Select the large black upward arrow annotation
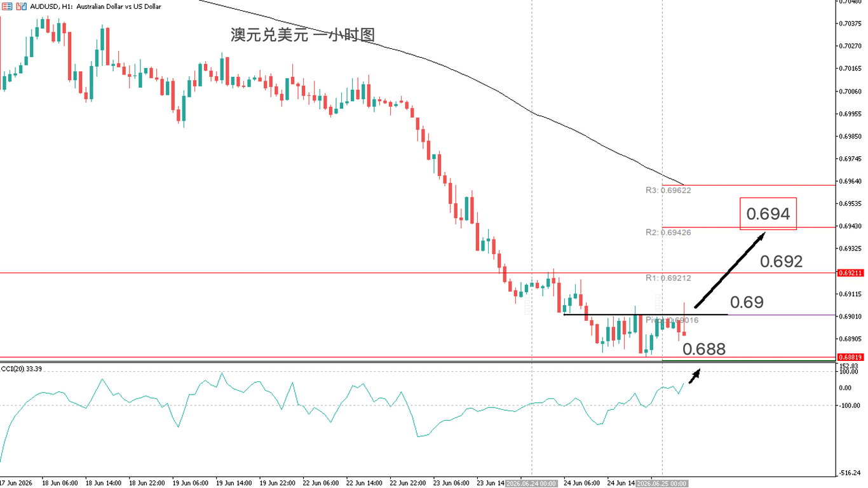 tap(729, 271)
